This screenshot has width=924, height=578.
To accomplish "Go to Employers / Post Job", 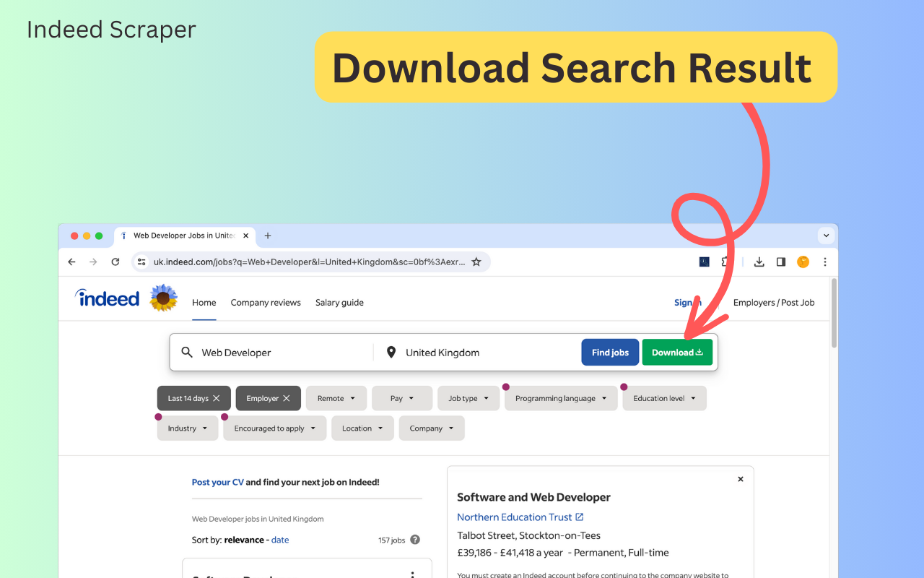I will 774,303.
